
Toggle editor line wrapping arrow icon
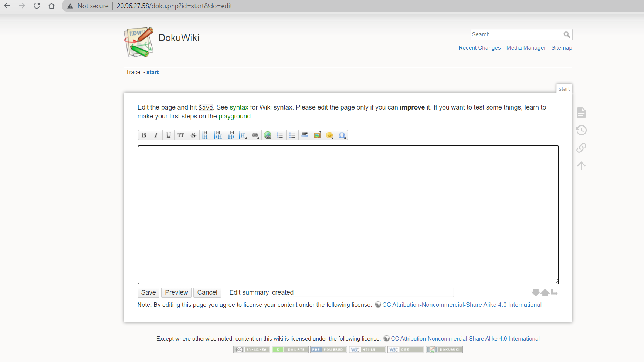point(554,292)
